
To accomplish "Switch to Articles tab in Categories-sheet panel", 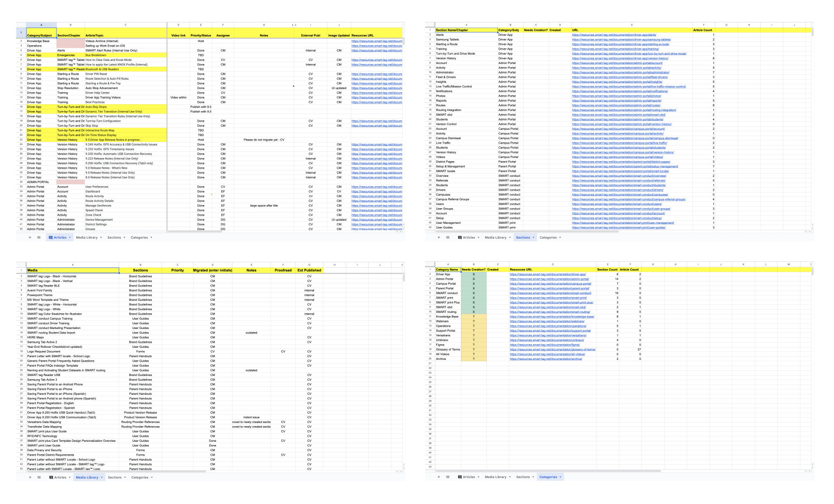I will (x=469, y=477).
